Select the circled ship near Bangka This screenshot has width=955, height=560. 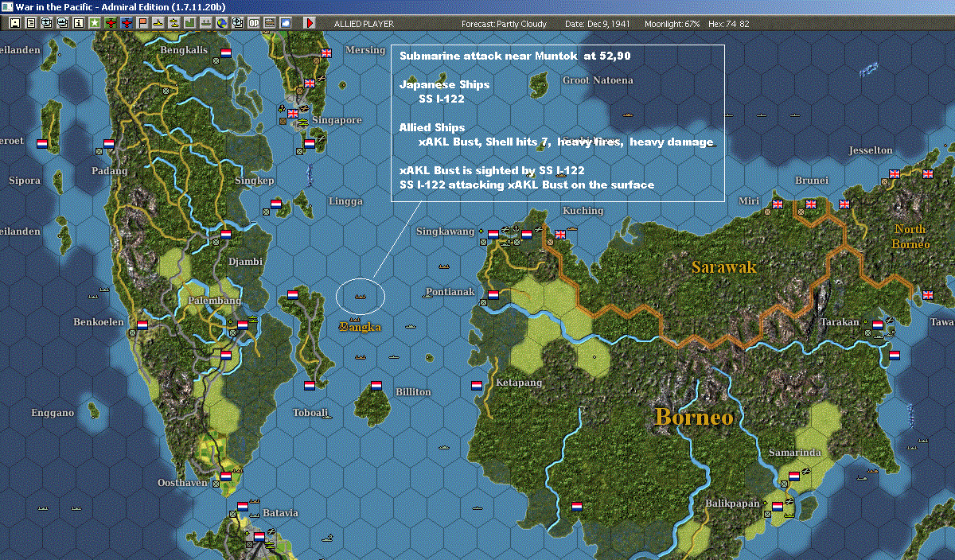click(x=361, y=296)
